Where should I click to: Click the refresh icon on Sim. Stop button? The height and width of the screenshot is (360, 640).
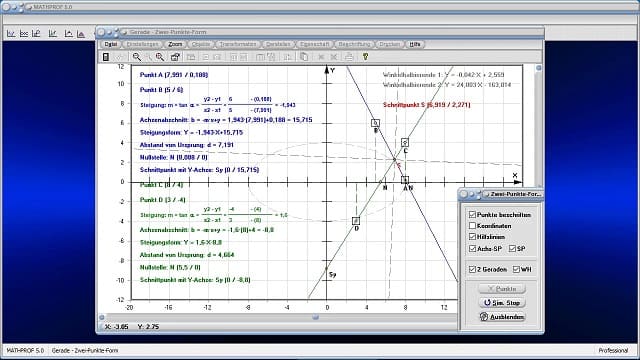click(x=487, y=302)
